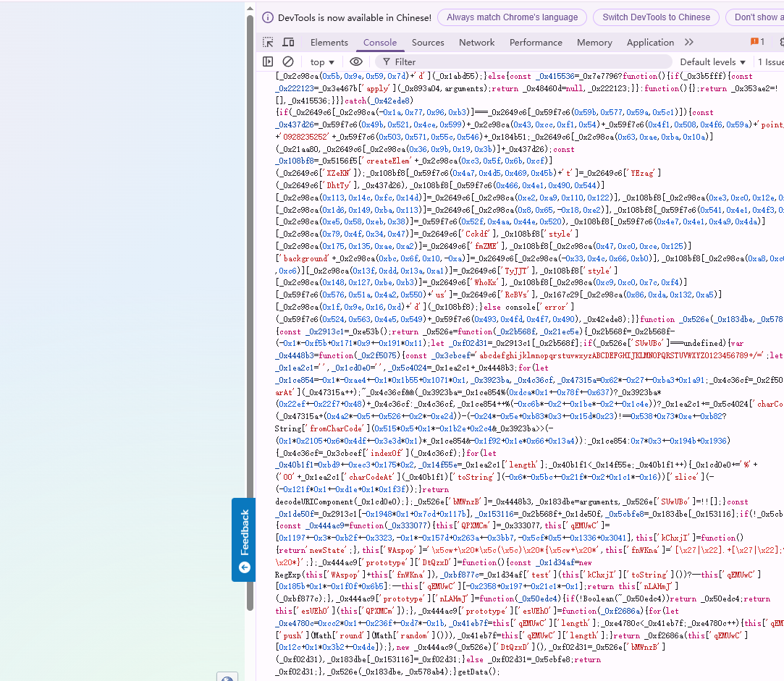Click the scrollbar up arrow
This screenshot has height=681, width=784.
tap(250, 9)
